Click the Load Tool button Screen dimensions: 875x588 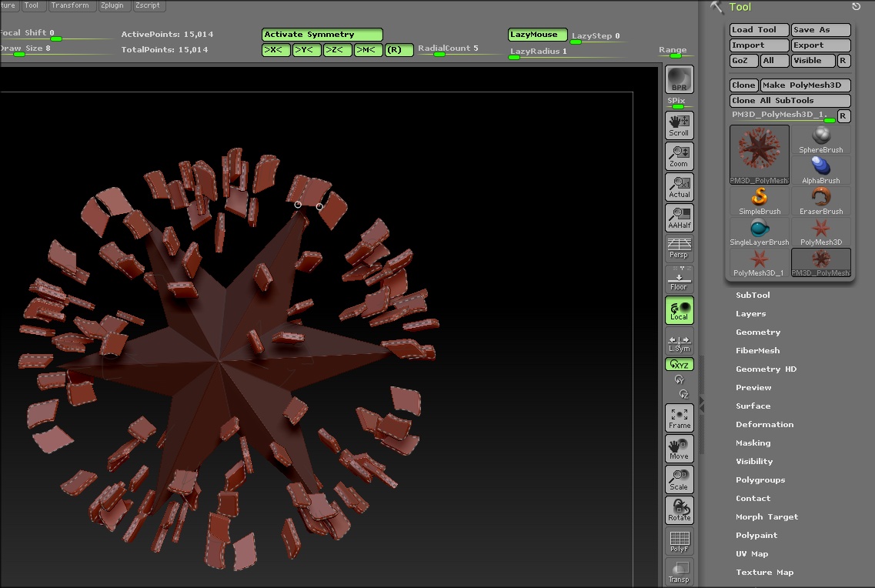(x=759, y=30)
